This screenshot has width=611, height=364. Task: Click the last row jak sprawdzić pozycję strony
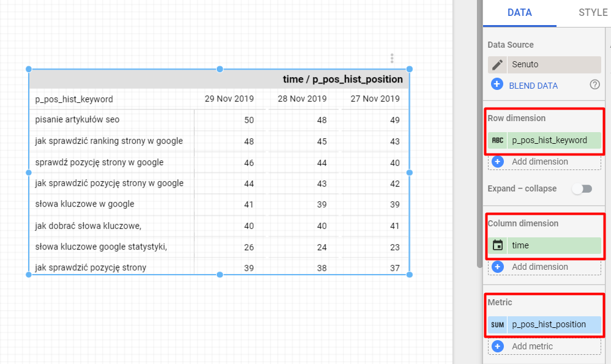pyautogui.click(x=219, y=267)
